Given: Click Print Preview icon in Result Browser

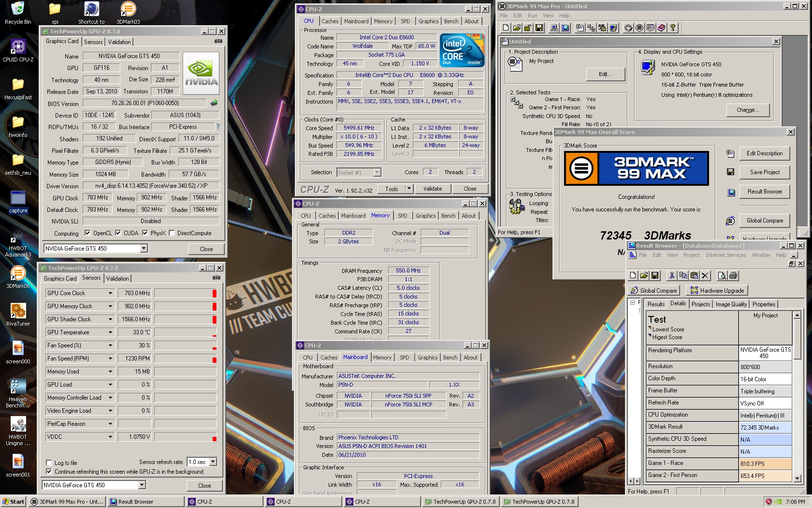Looking at the screenshot, I should coord(722,275).
